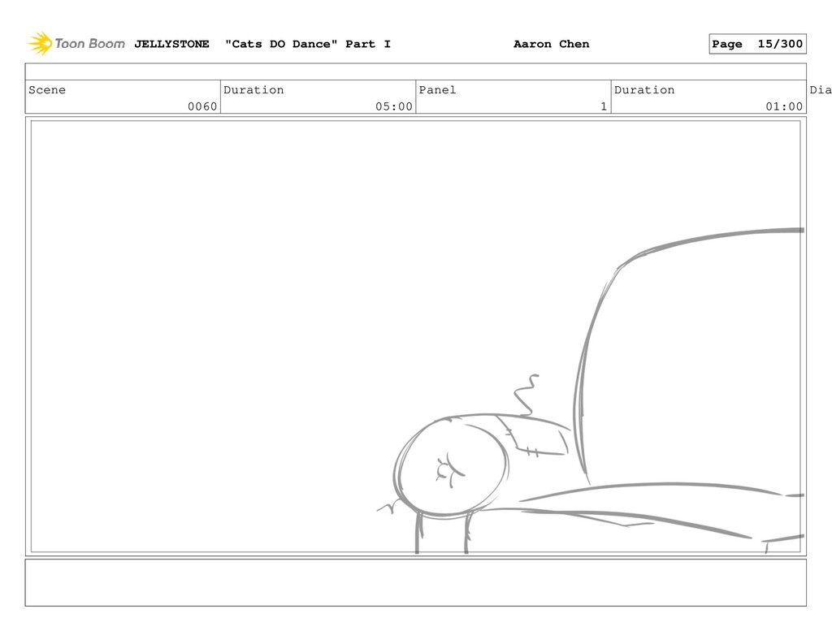The image size is (832, 644).
Task: Click the Toon Boom logo
Action: pyautogui.click(x=76, y=44)
